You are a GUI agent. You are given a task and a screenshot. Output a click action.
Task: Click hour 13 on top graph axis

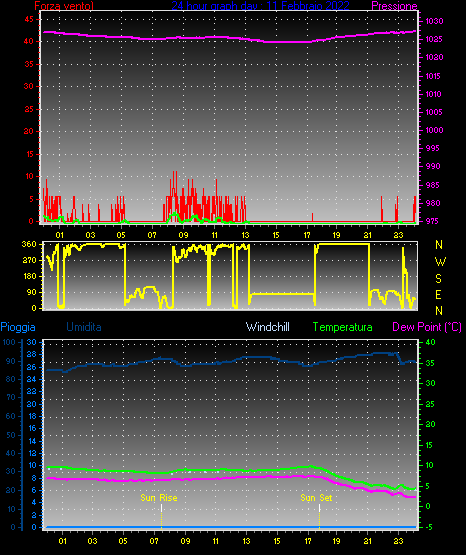245,235
